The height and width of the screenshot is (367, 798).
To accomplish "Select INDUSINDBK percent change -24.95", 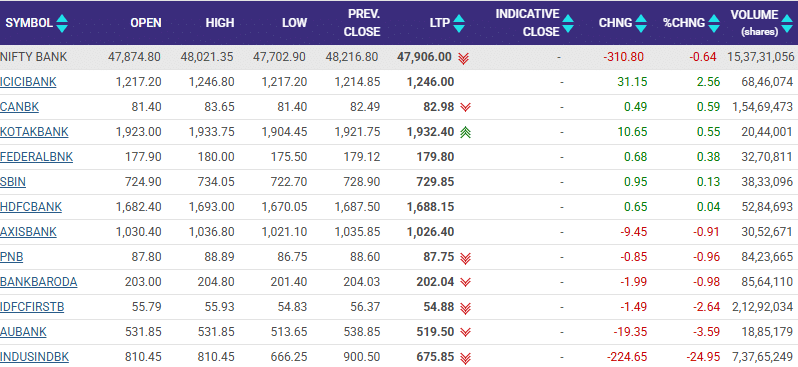I will coord(703,357).
